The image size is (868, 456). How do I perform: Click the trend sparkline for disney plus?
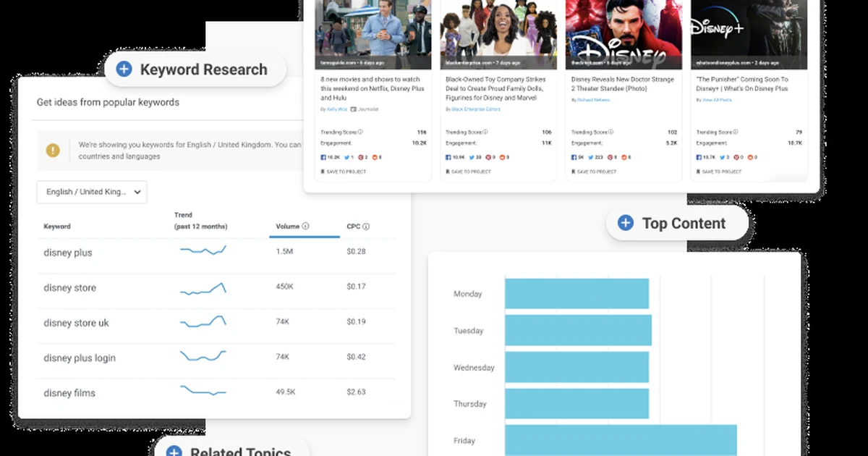[x=203, y=250]
